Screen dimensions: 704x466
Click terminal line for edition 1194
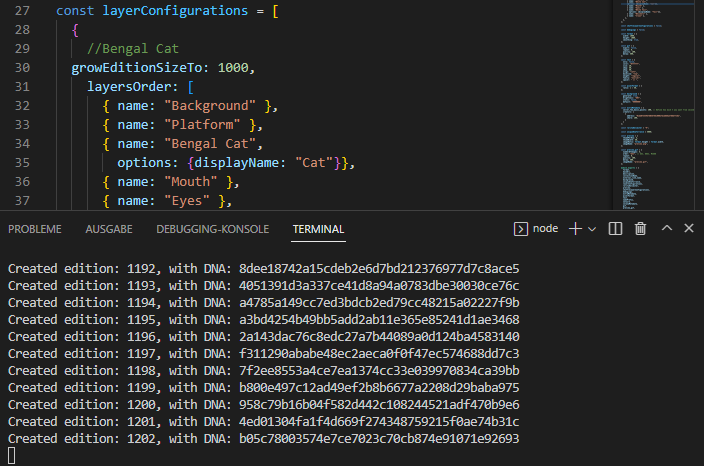pyautogui.click(x=264, y=303)
